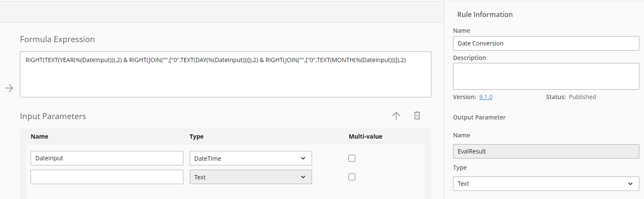Click the Rule Information panel heading
The image size is (644, 199).
pos(485,14)
